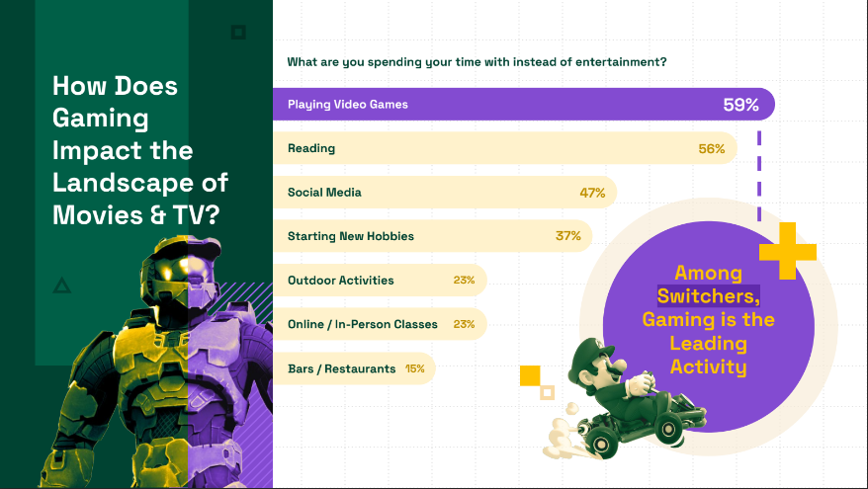Select the Reading 56% bar

tap(505, 148)
